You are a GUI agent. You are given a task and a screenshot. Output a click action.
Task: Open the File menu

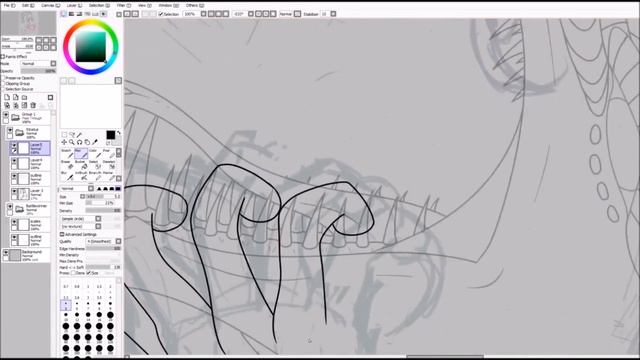[9, 5]
